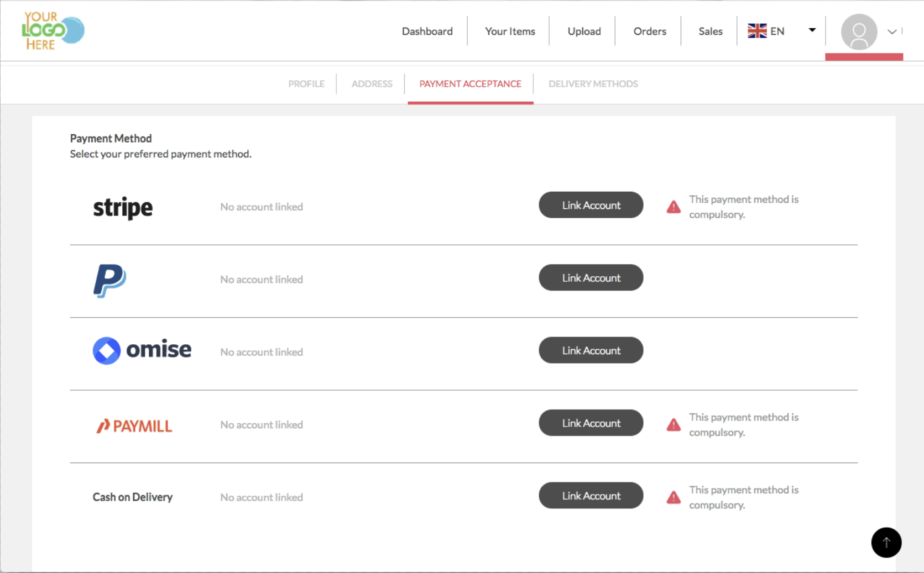Click the Paymill compulsory warning icon
Screen dimensions: 924x573
coord(674,424)
